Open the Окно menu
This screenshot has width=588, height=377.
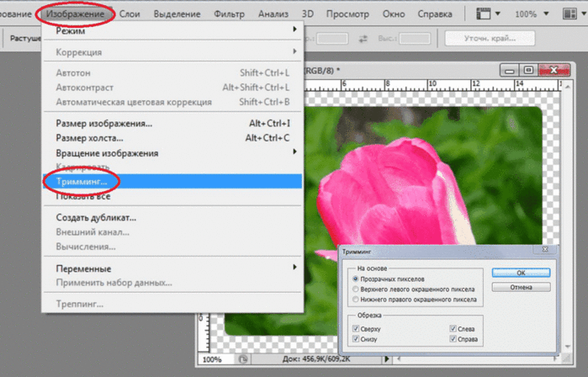pyautogui.click(x=394, y=13)
